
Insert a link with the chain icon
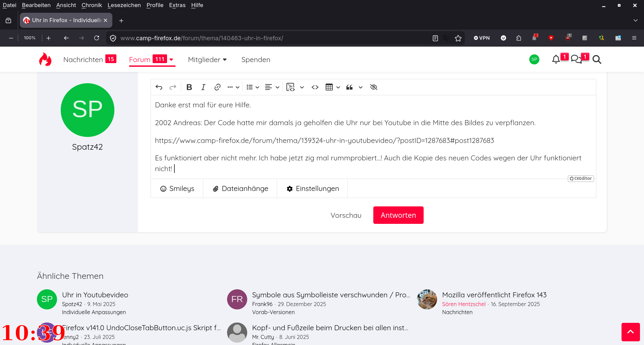tap(217, 87)
